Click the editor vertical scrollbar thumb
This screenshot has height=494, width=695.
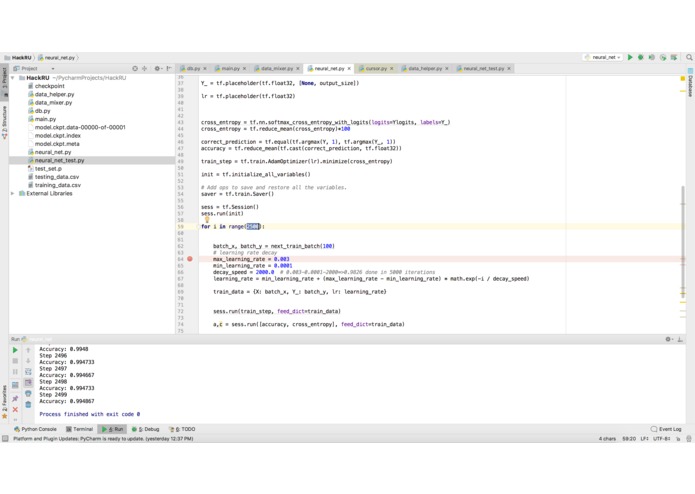683,241
